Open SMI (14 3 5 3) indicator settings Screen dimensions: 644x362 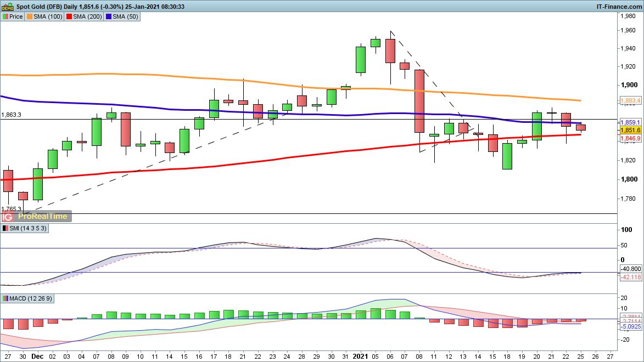click(27, 228)
